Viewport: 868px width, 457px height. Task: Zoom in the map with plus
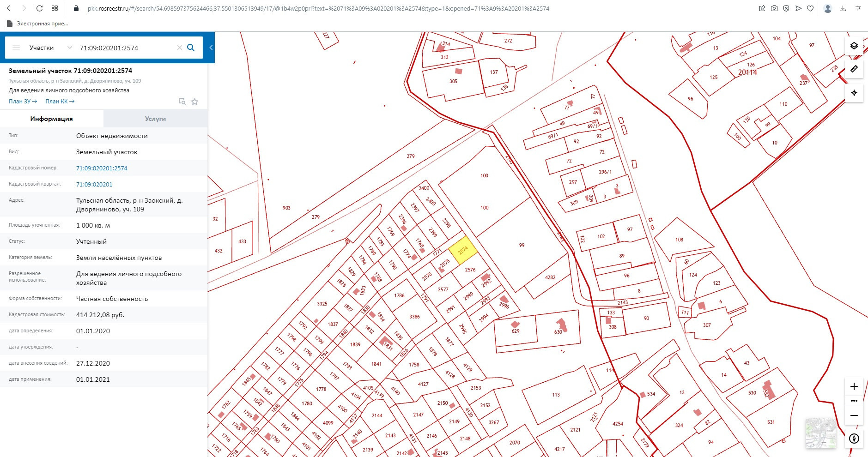tap(854, 386)
